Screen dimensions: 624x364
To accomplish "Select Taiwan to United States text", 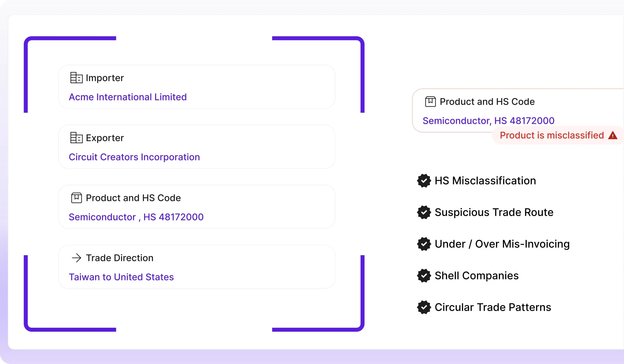I will tap(121, 277).
